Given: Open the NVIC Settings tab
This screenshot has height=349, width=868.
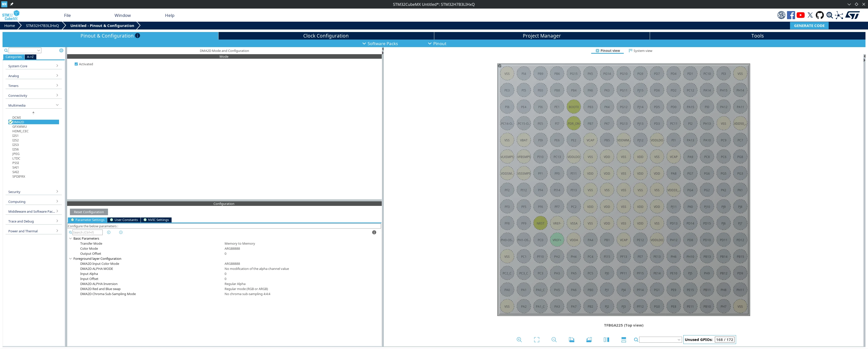Looking at the screenshot, I should coord(156,220).
